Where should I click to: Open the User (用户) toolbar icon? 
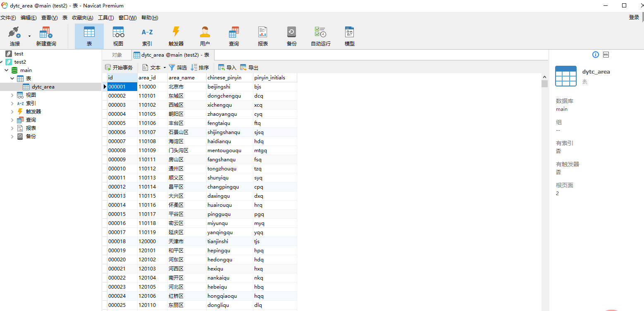pyautogui.click(x=205, y=36)
